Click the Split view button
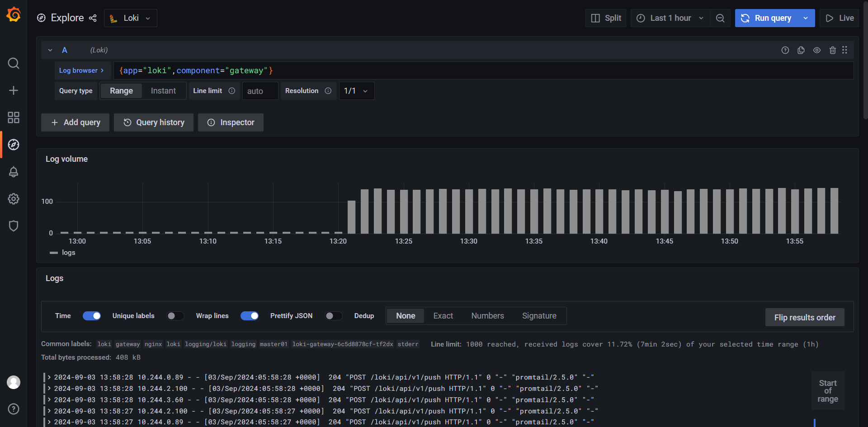This screenshot has height=427, width=868. (x=606, y=18)
